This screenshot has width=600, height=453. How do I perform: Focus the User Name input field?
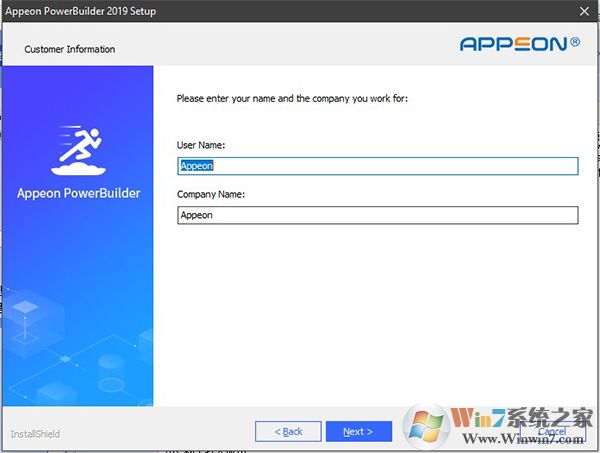pos(378,166)
